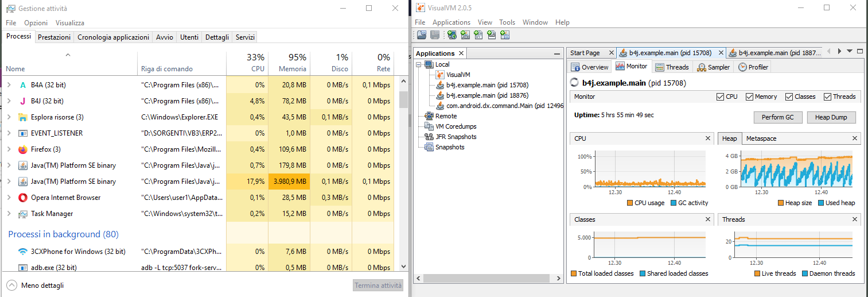Click the Add JFR Snapshot toolbar icon
The height and width of the screenshot is (297, 868).
pyautogui.click(x=492, y=35)
